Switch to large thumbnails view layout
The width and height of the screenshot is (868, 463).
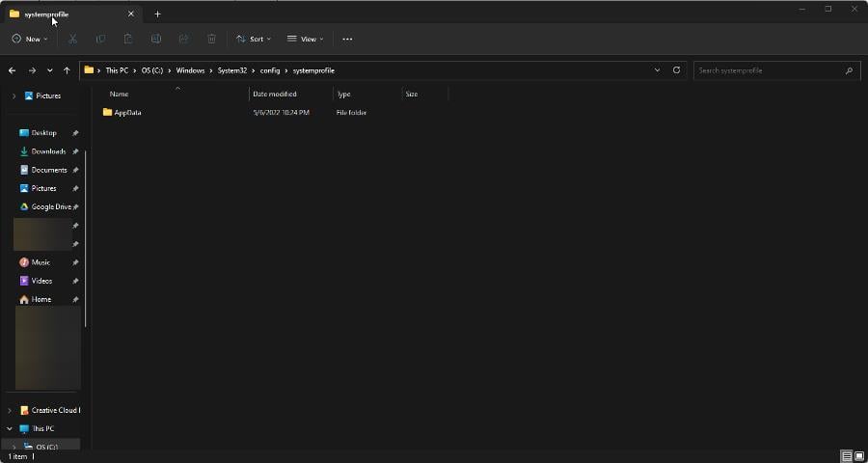(858, 456)
